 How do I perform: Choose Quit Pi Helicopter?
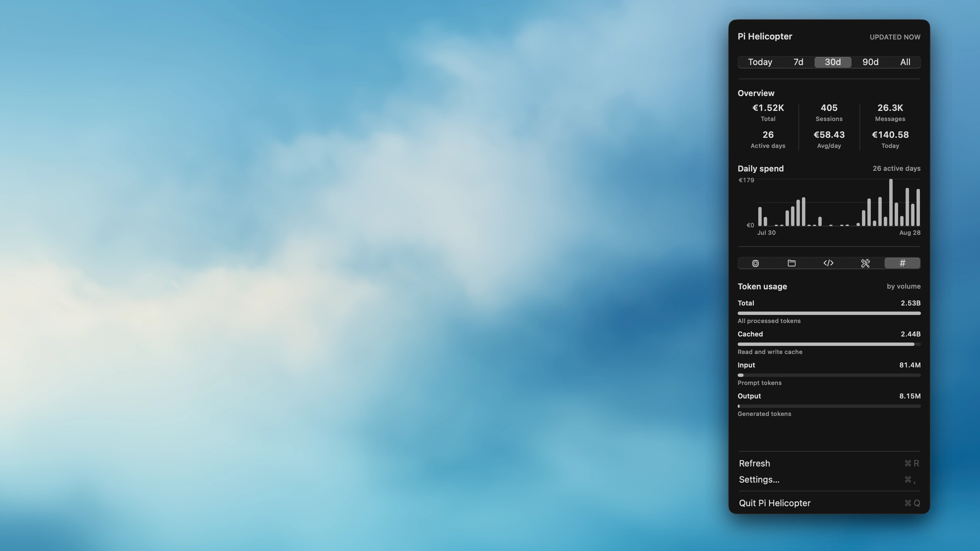click(829, 503)
